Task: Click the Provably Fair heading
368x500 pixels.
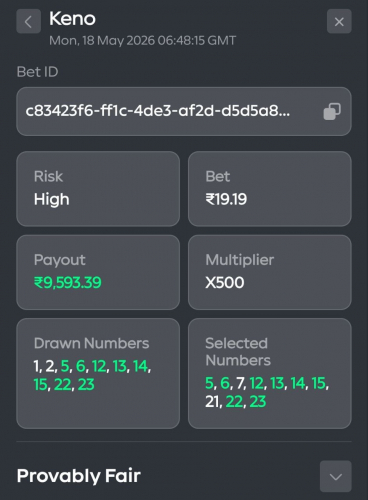Action: pos(79,476)
